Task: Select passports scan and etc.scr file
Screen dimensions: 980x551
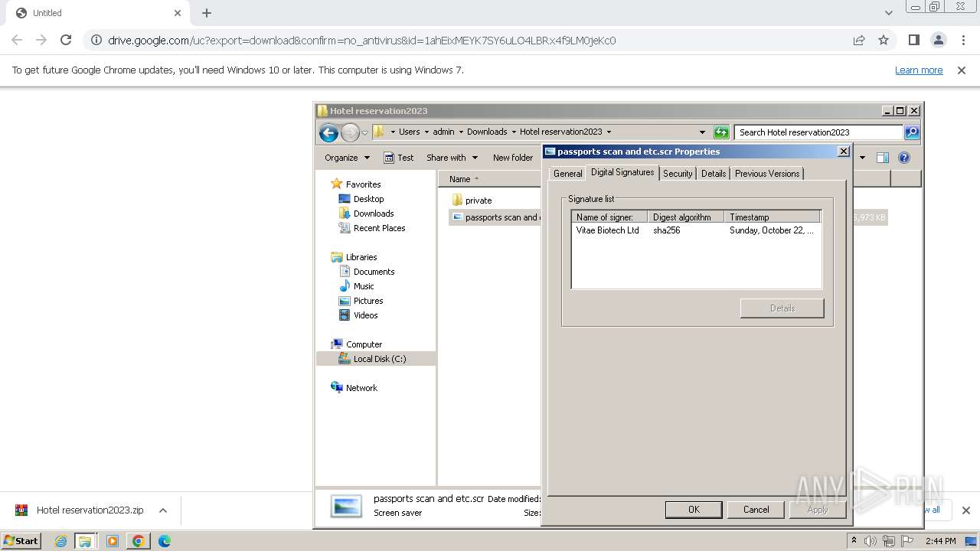Action: (496, 217)
